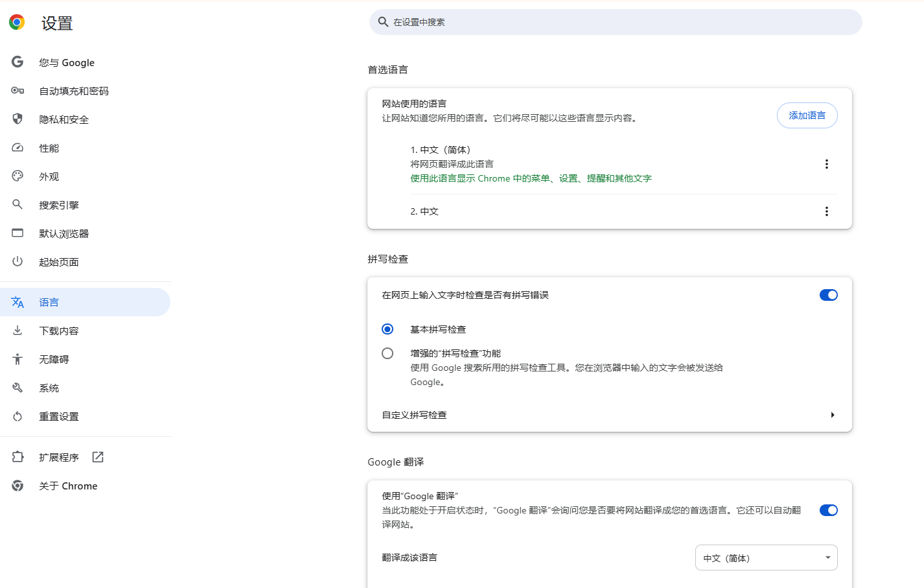Expand the 自定义拼写检查 arrow
This screenshot has width=924, height=588.
833,415
